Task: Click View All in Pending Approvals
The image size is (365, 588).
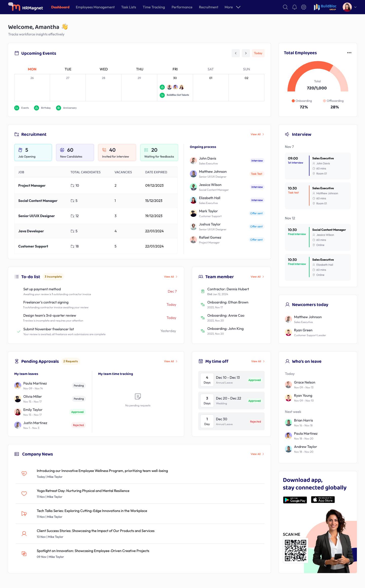Action: click(x=171, y=361)
